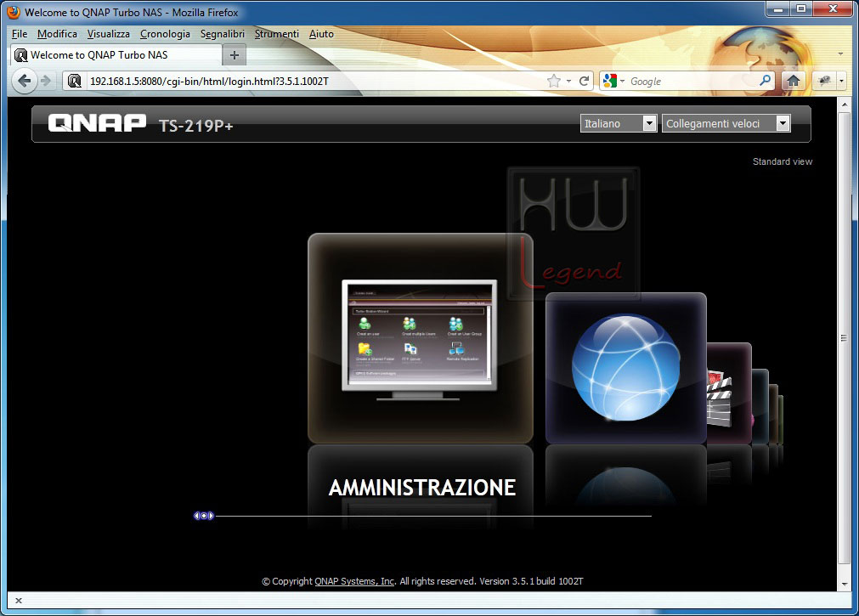Click the TS-219P+ model name
This screenshot has height=616, width=859.
click(x=196, y=126)
